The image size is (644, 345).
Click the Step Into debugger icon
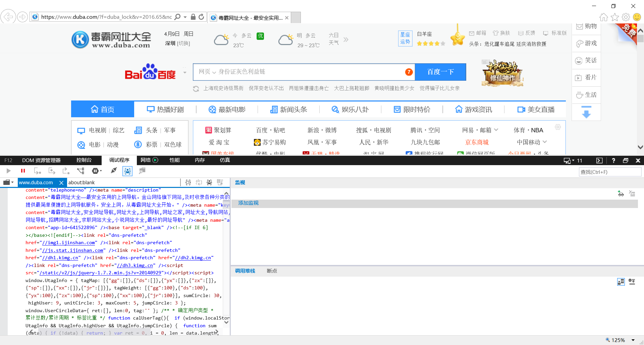click(38, 171)
